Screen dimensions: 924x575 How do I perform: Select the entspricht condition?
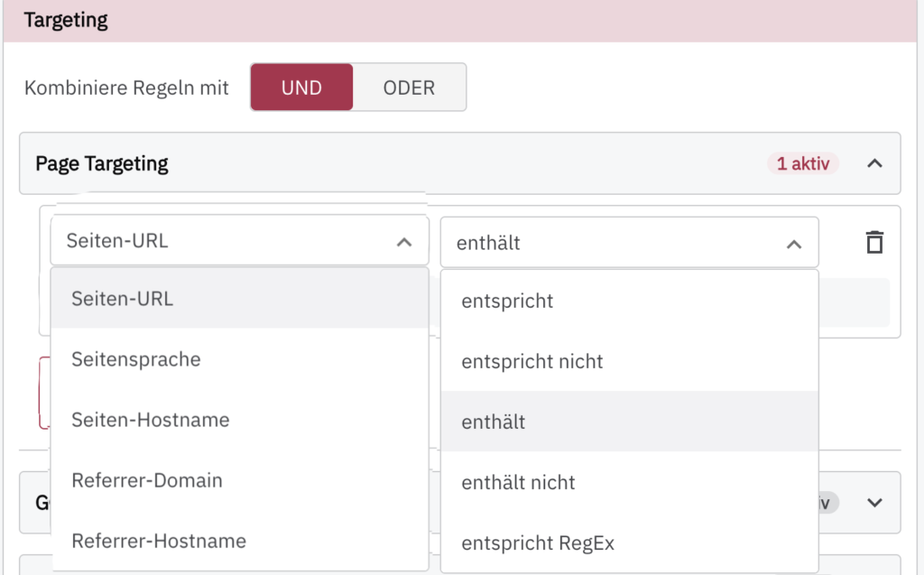click(505, 301)
